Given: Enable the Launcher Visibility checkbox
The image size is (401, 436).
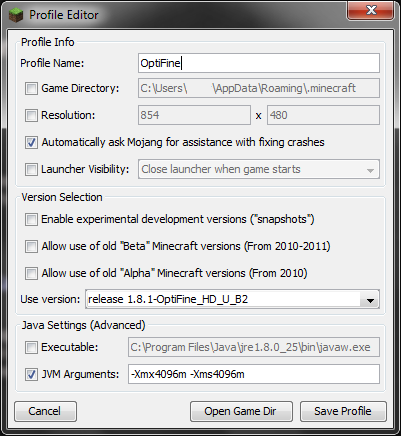Looking at the screenshot, I should coord(31,169).
